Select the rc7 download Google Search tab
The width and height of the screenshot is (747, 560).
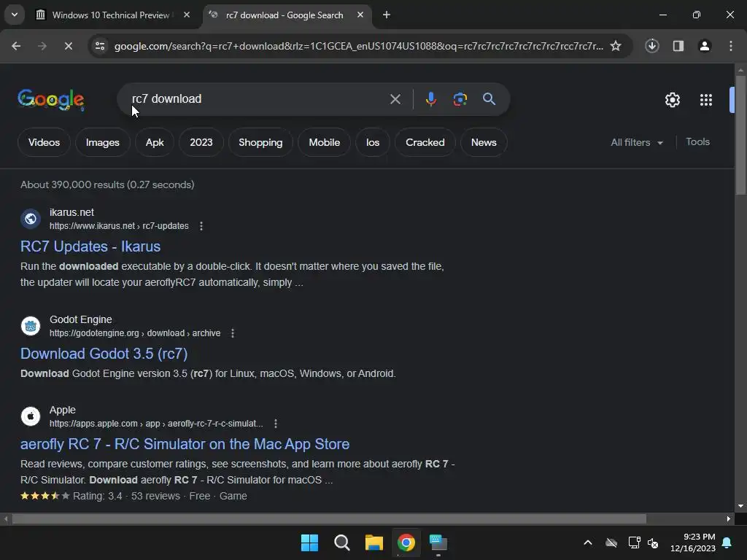pos(285,15)
